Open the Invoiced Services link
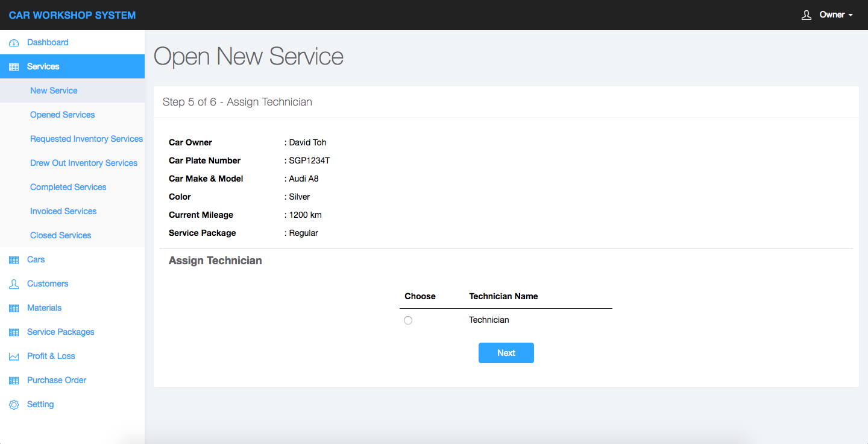This screenshot has height=444, width=868. 63,211
